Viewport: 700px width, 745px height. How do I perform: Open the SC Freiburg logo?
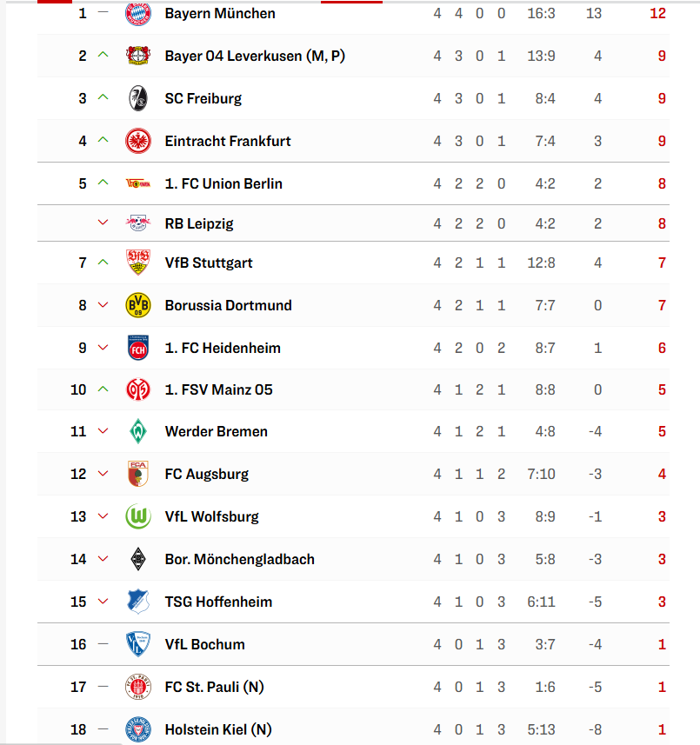point(137,98)
